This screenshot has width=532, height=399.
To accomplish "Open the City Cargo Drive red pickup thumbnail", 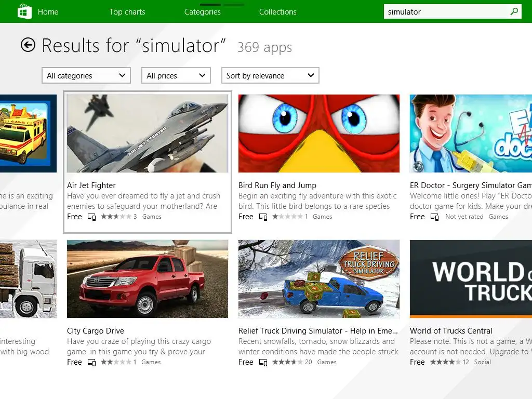I will pyautogui.click(x=148, y=279).
